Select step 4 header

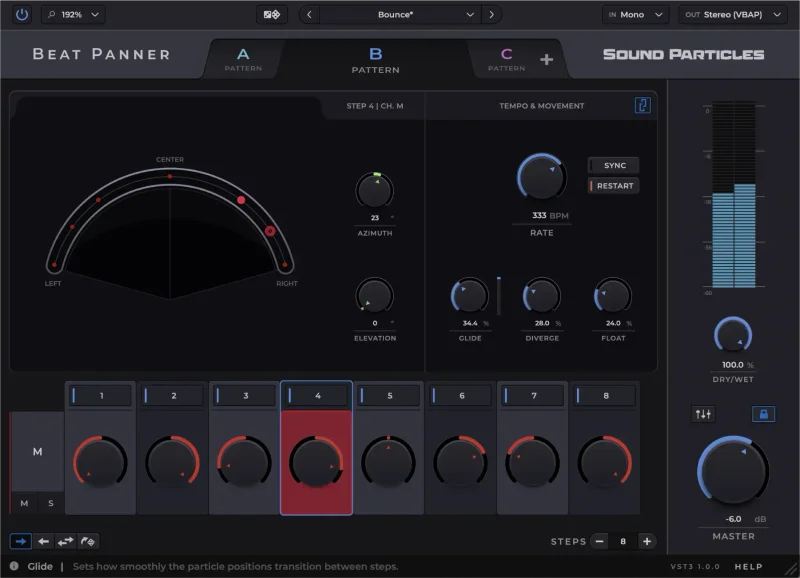(x=317, y=395)
